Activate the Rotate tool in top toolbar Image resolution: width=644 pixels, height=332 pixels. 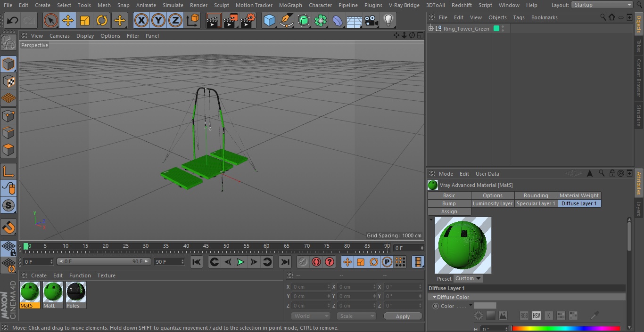pos(102,21)
